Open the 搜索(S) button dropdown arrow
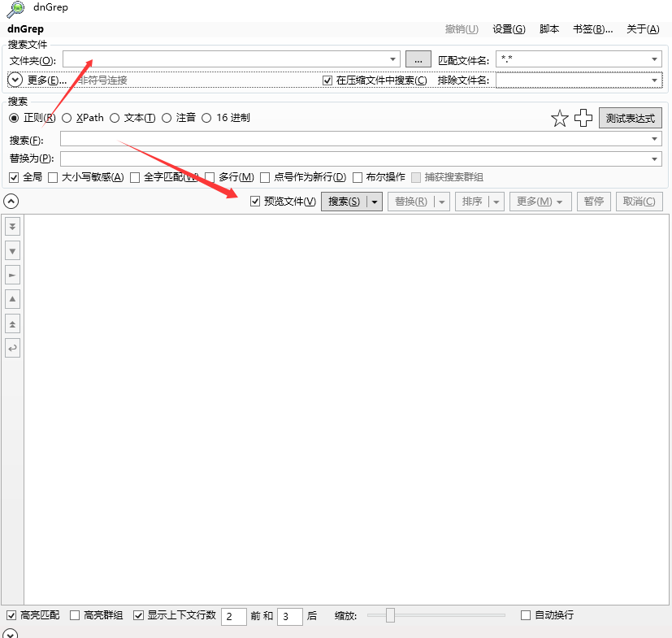 click(x=375, y=202)
